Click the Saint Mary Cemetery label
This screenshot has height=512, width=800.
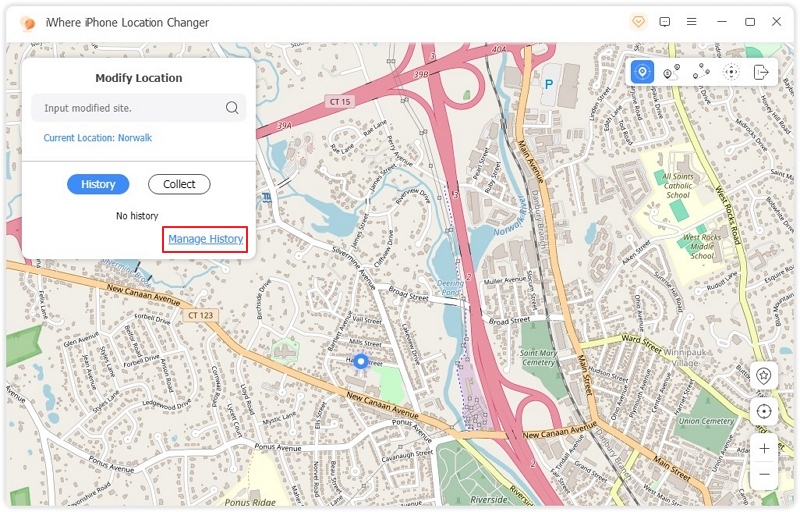(538, 357)
